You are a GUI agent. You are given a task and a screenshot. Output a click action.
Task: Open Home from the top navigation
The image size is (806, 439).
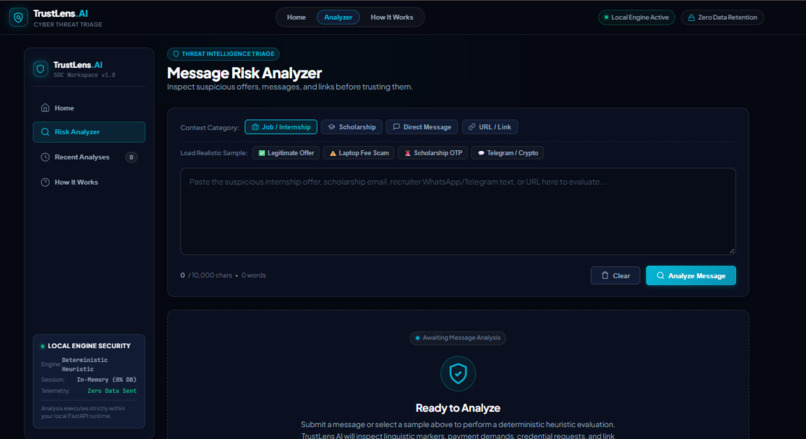(x=296, y=17)
